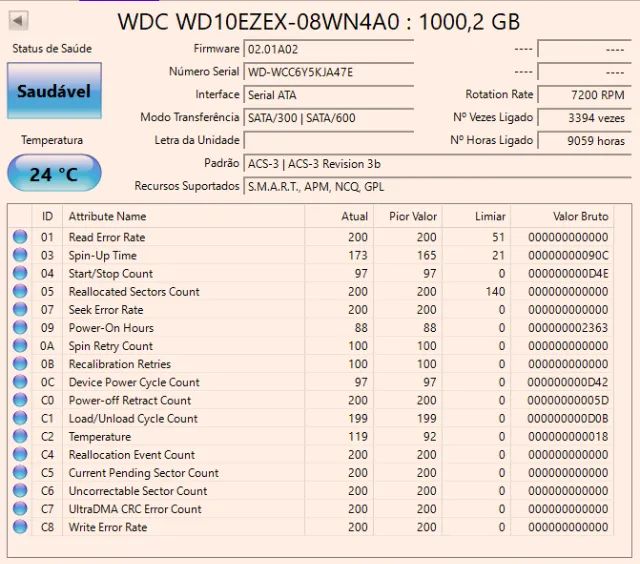Viewport: 640px width, 564px height.
Task: Select the Temperature attribute name in table
Action: tap(100, 437)
